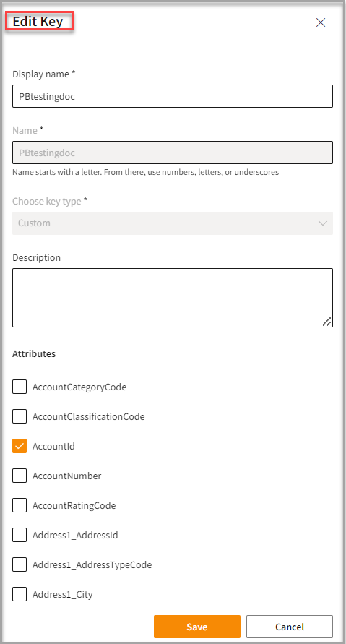This screenshot has width=346, height=644.
Task: Tick the AccountNumber checkbox
Action: pos(20,476)
